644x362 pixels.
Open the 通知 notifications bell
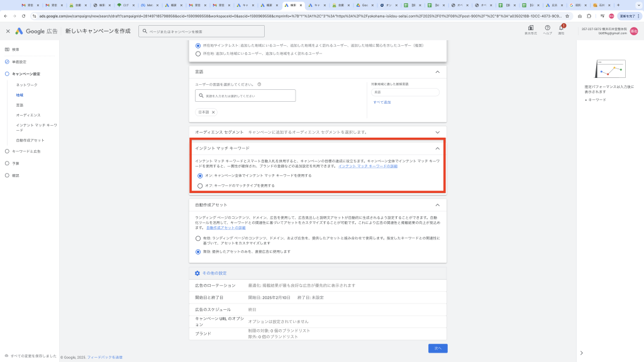coord(562,28)
